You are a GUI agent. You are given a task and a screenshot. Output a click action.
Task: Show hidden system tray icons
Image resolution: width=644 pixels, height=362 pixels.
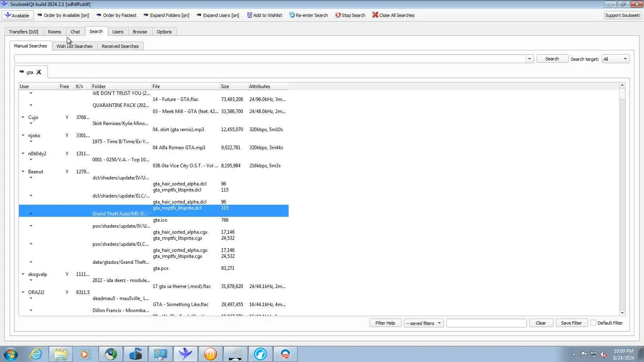pyautogui.click(x=574, y=354)
